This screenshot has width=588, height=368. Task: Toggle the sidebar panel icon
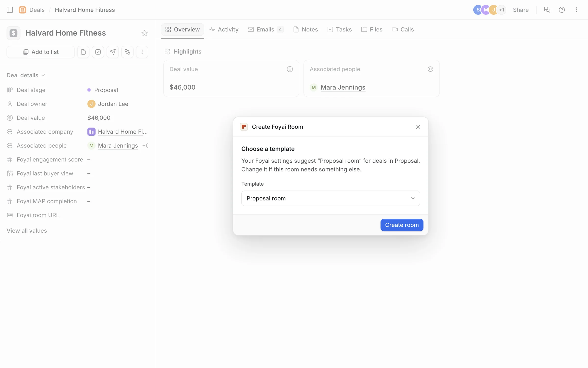click(x=10, y=10)
